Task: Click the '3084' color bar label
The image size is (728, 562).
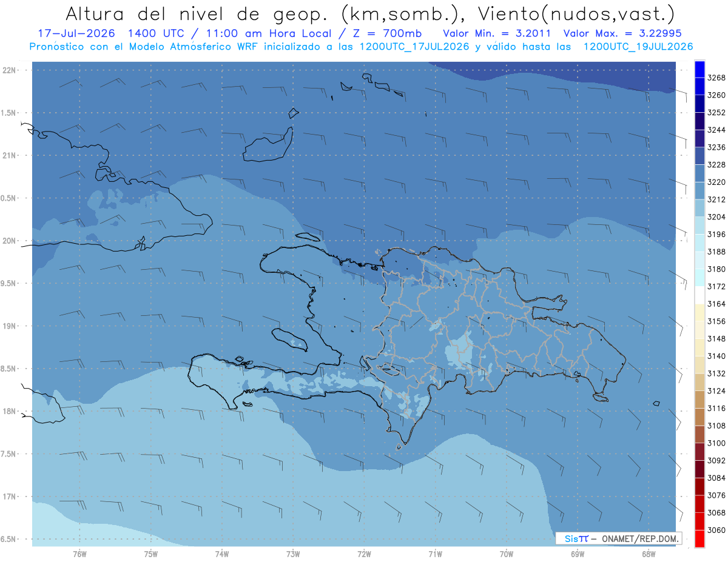Action: pyautogui.click(x=716, y=478)
